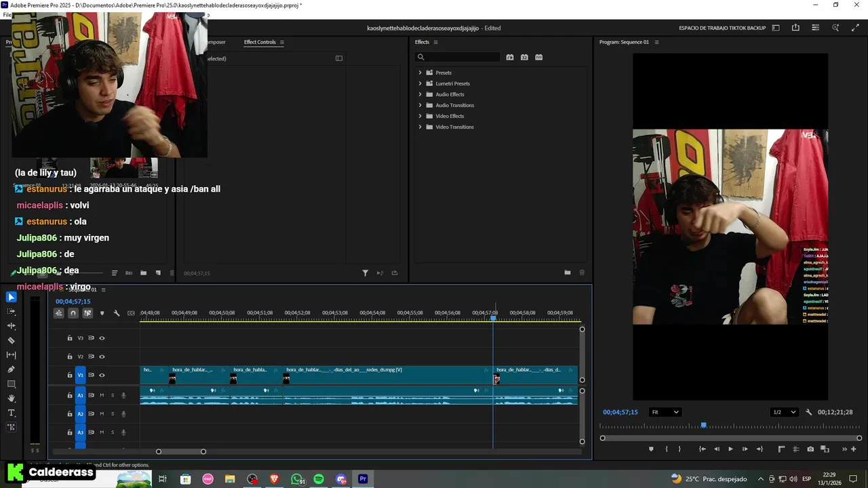Image resolution: width=868 pixels, height=488 pixels.
Task: Filter effects by 32-bit Color badge
Action: click(524, 58)
